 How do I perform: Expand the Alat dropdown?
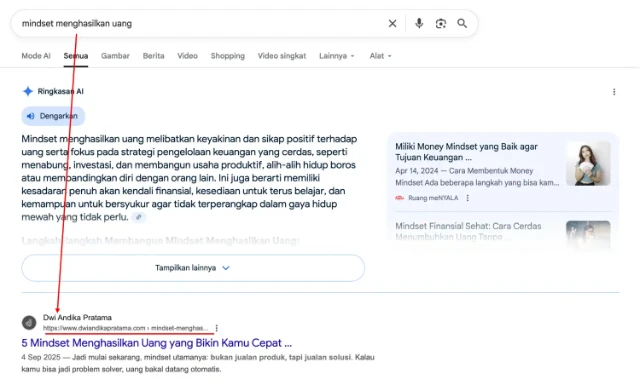(380, 56)
